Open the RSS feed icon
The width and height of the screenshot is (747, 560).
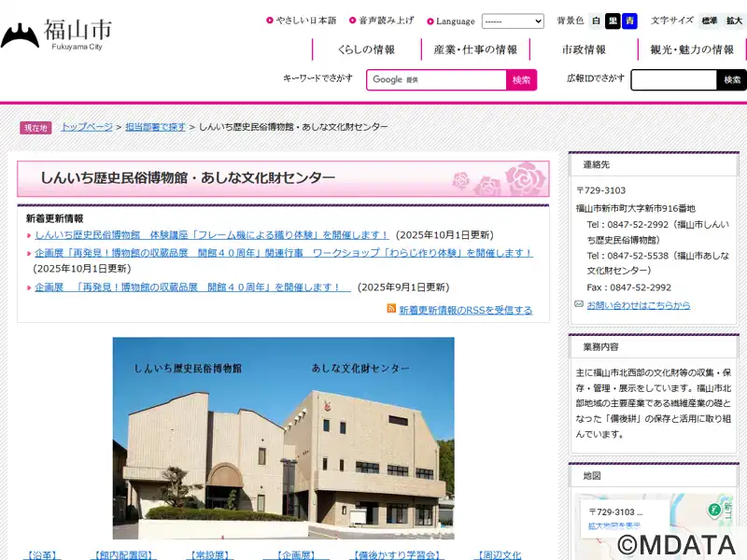click(391, 309)
